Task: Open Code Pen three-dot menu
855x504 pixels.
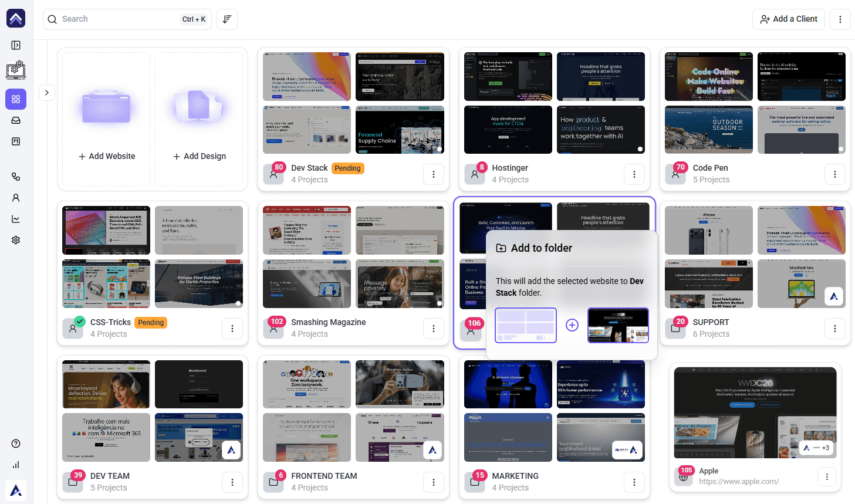Action: coord(835,174)
